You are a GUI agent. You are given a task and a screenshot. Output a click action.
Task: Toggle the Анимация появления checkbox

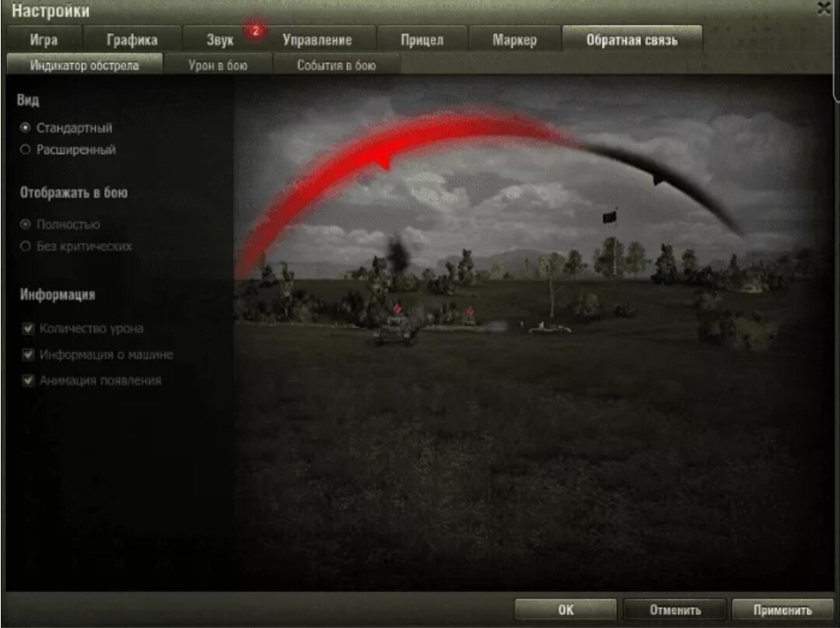pyautogui.click(x=29, y=381)
